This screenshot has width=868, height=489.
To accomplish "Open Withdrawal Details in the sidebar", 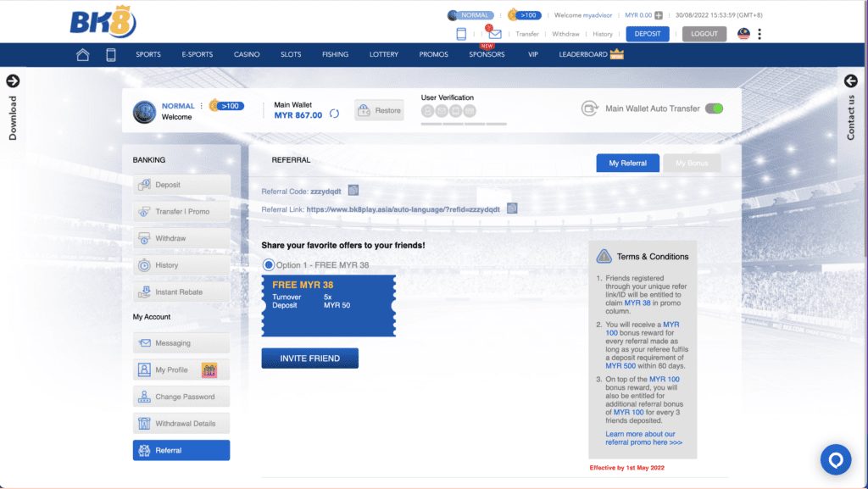I will [181, 423].
